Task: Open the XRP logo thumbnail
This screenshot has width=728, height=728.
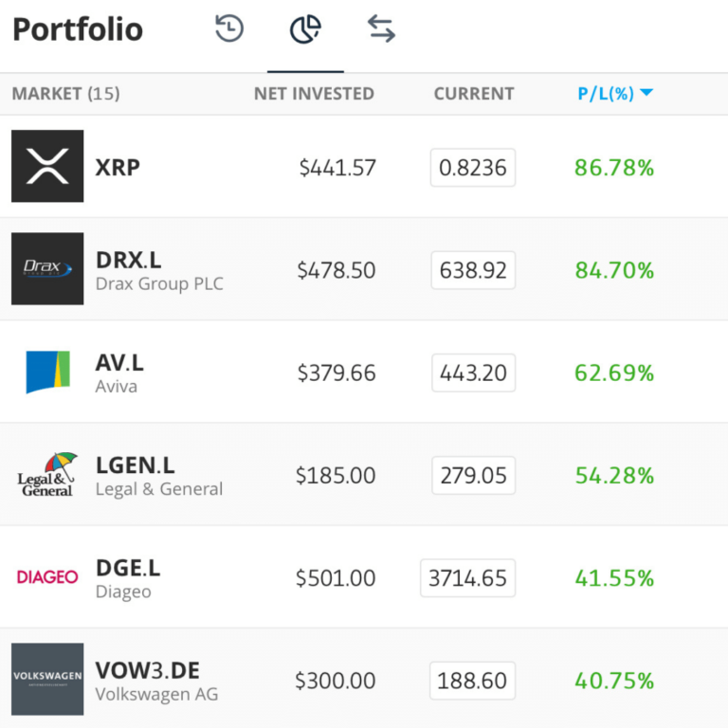Action: tap(47, 166)
